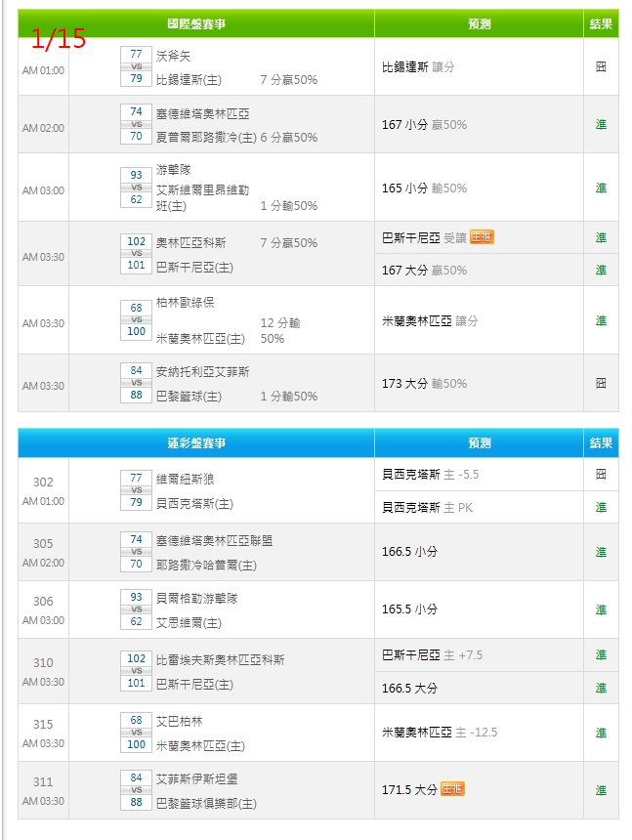Image resolution: width=632 pixels, height=840 pixels.
Task: Click the 準 result for 167 小分
Action: (601, 125)
